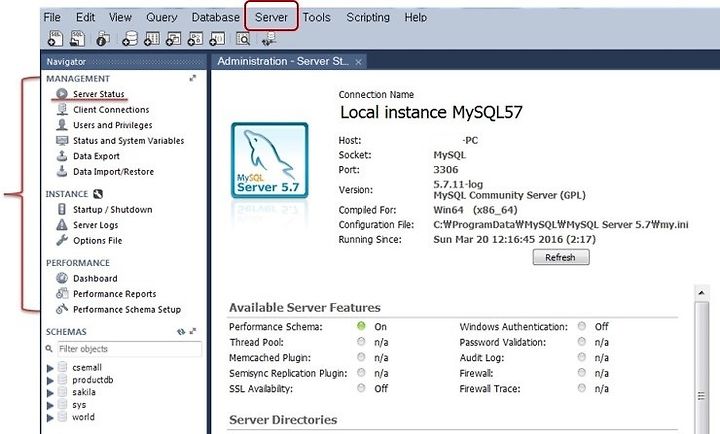Screen dimensions: 720x434
Task: Click the Users and Privileges icon
Action: [62, 124]
